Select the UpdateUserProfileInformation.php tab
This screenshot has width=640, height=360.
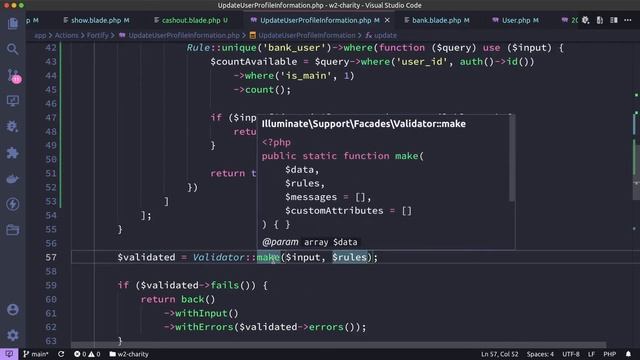[316, 20]
